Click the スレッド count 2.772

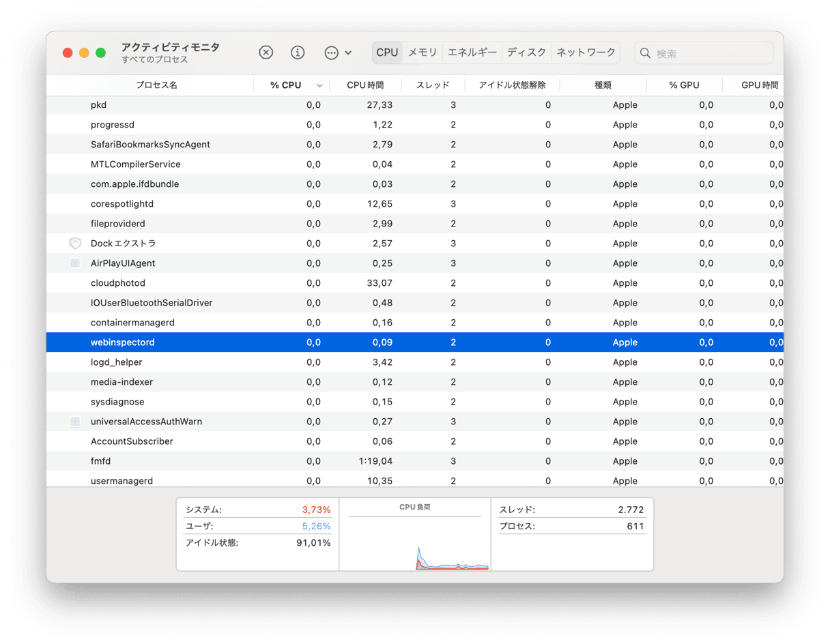(631, 510)
